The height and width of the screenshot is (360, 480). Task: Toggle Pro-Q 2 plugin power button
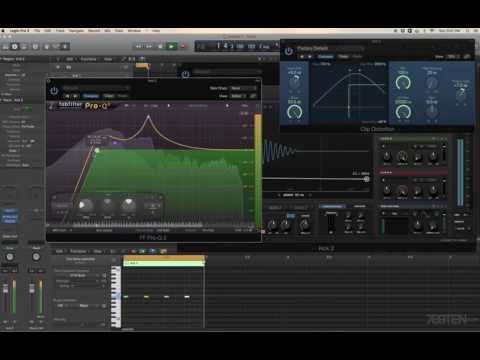tap(54, 91)
